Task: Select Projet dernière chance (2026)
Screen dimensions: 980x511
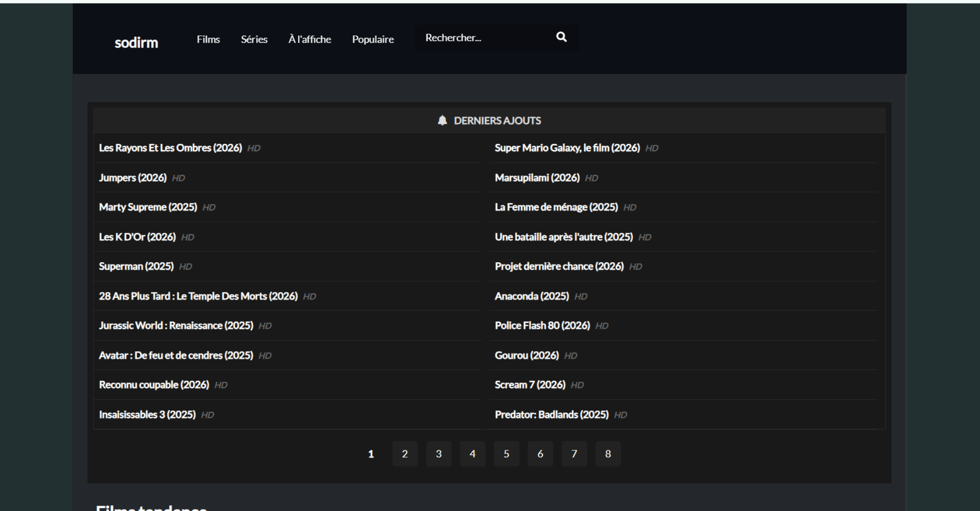Action: [x=559, y=267]
